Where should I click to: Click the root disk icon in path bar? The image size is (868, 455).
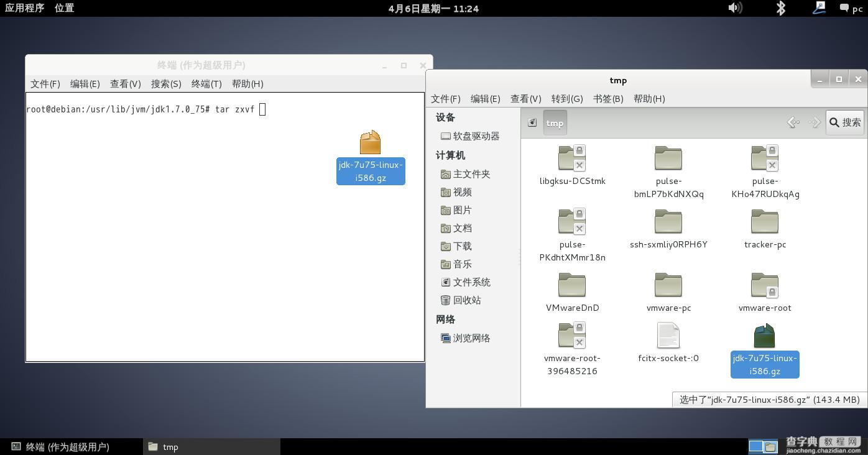532,122
